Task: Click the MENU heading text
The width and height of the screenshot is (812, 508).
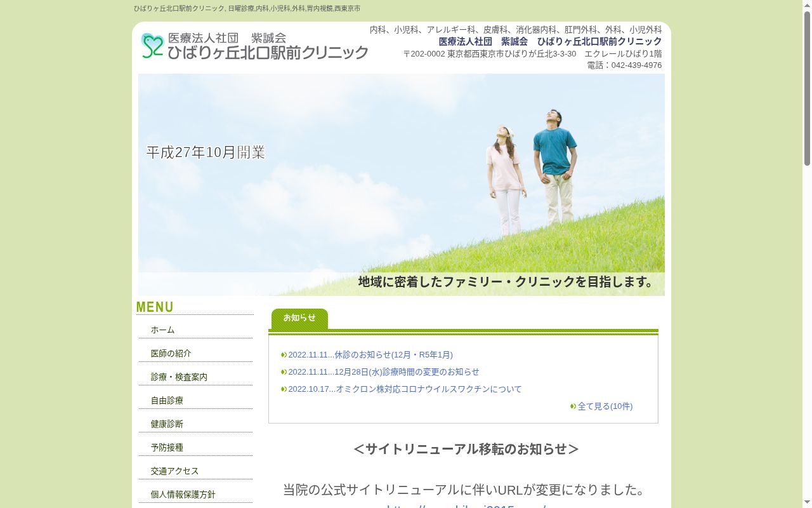Action: tap(155, 307)
